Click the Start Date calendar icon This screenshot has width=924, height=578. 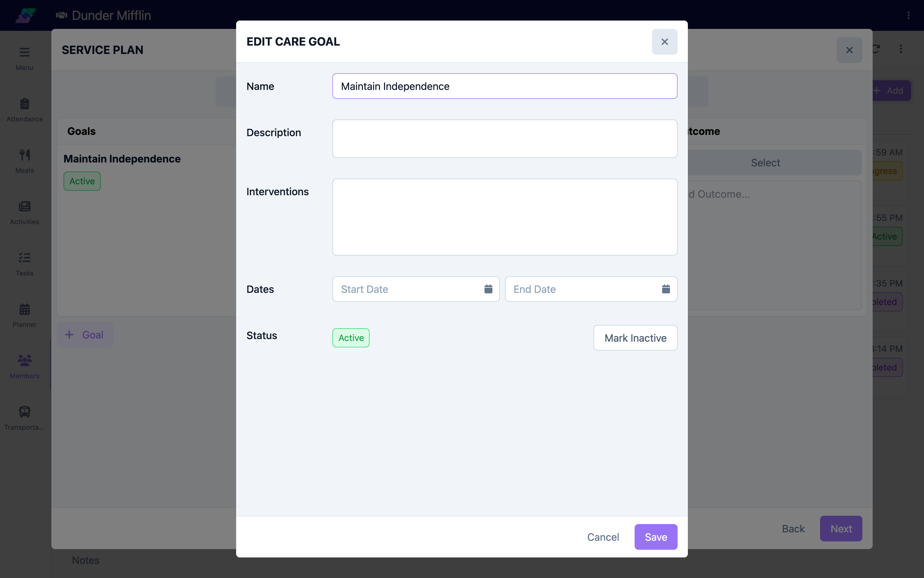488,289
